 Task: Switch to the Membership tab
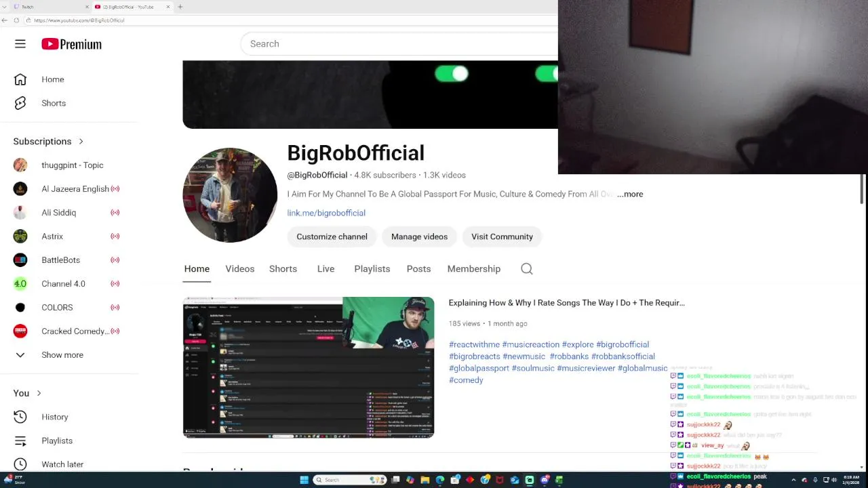(474, 269)
